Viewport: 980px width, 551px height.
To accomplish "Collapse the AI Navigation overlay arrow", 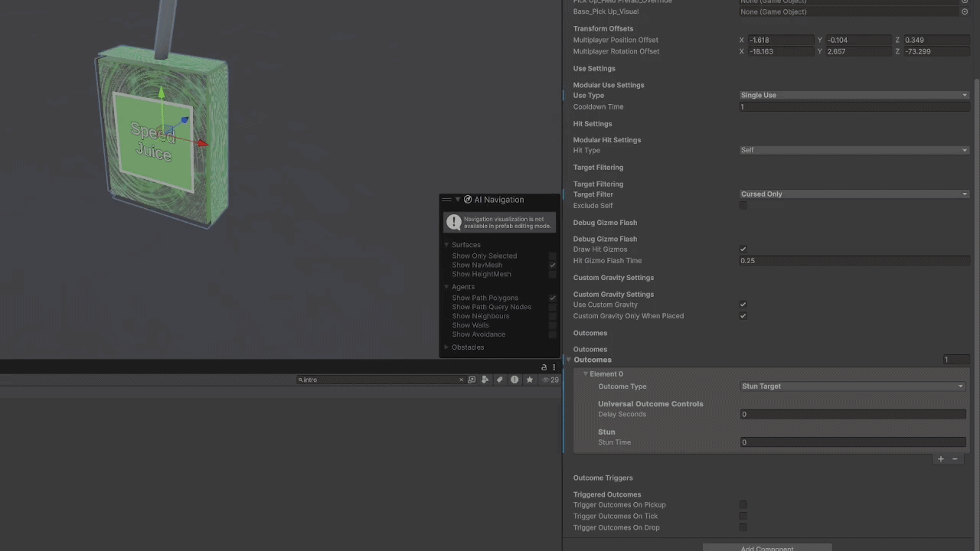I will point(458,200).
